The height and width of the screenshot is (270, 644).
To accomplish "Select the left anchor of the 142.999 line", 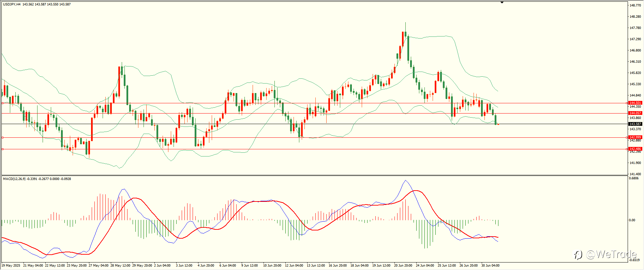I will (2, 137).
